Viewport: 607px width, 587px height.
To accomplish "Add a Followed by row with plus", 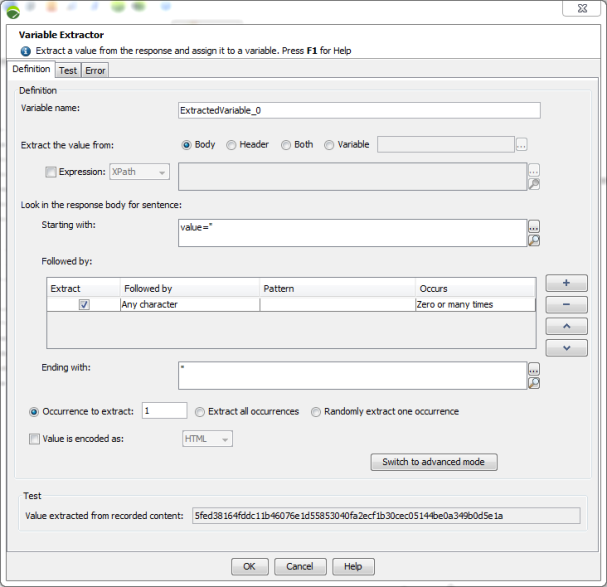I will (566, 283).
